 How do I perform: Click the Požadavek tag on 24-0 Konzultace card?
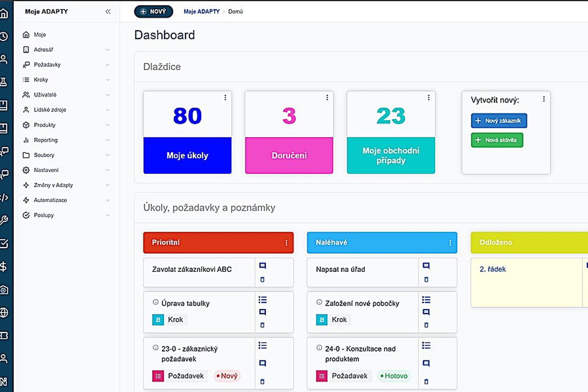click(x=344, y=376)
